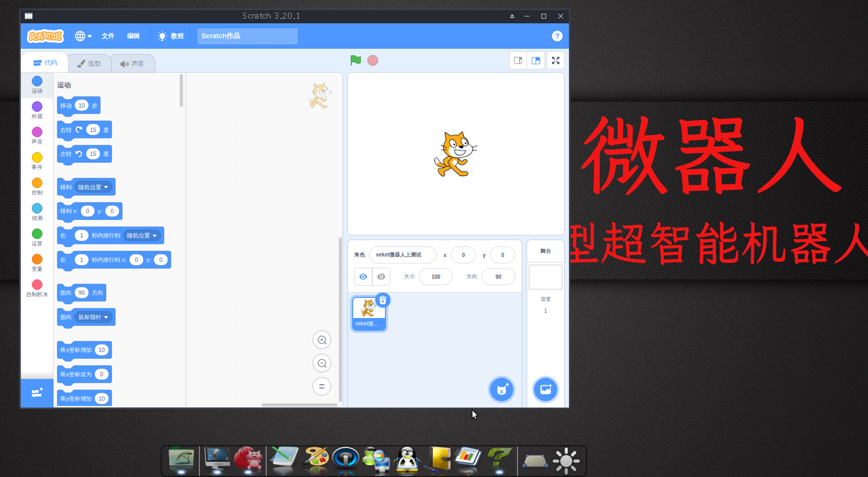Open 鼠标指针 dropdown in 面向 block
868x477 pixels.
coord(93,317)
